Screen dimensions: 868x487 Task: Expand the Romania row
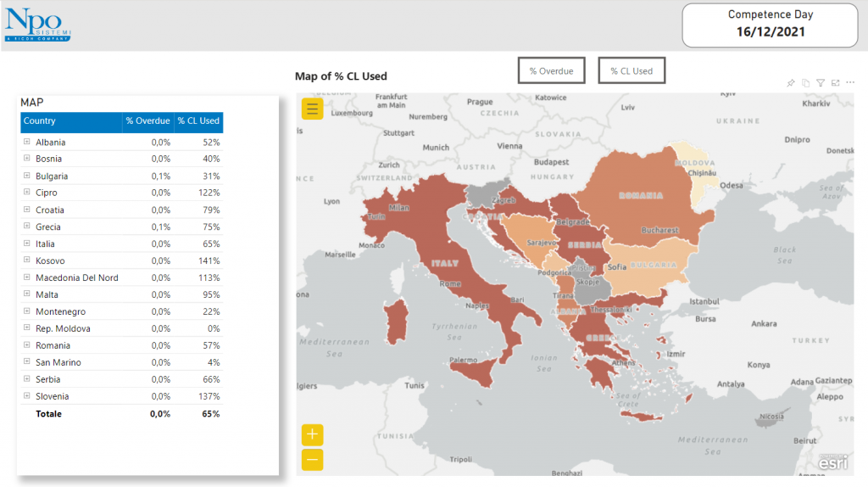[27, 345]
